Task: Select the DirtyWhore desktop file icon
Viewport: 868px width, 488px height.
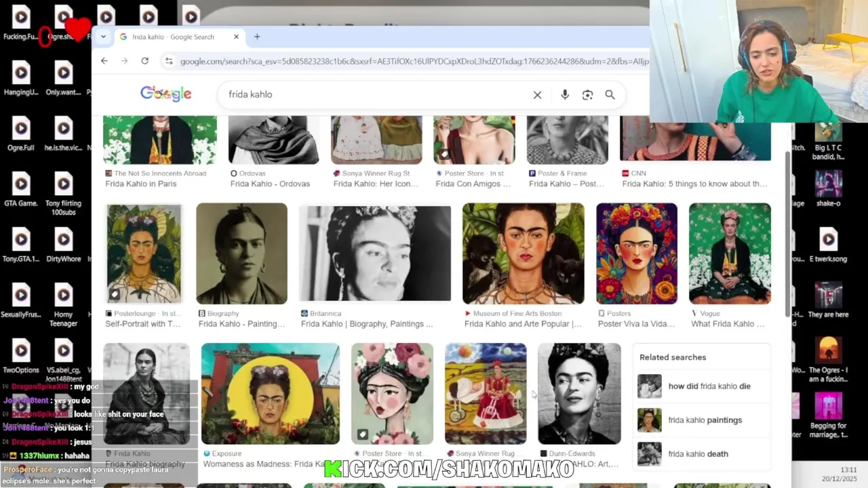Action: point(63,245)
